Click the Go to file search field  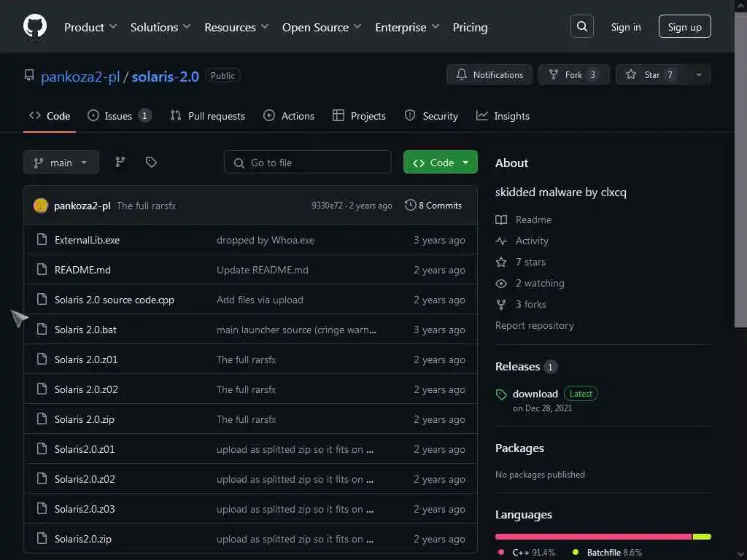[308, 163]
